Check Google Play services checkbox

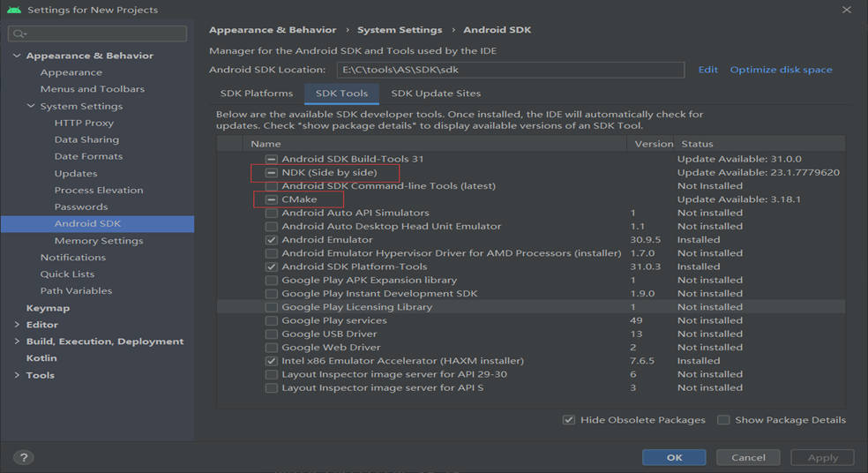click(272, 320)
